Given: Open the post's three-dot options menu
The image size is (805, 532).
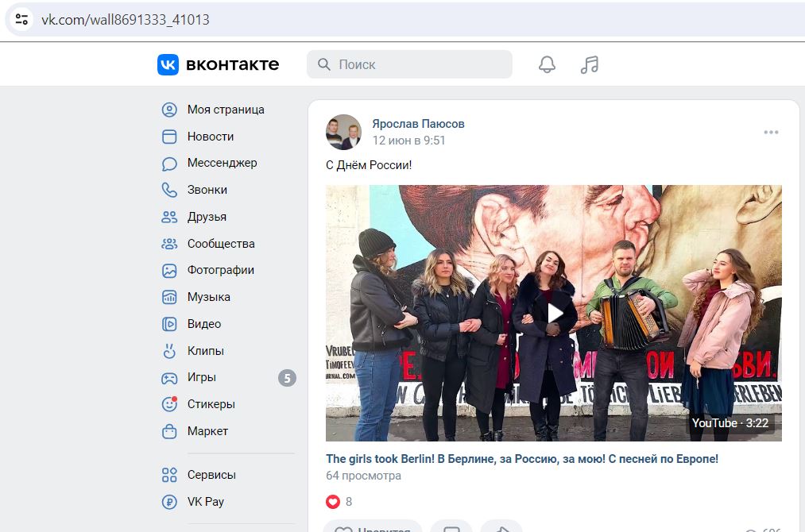Looking at the screenshot, I should (771, 133).
